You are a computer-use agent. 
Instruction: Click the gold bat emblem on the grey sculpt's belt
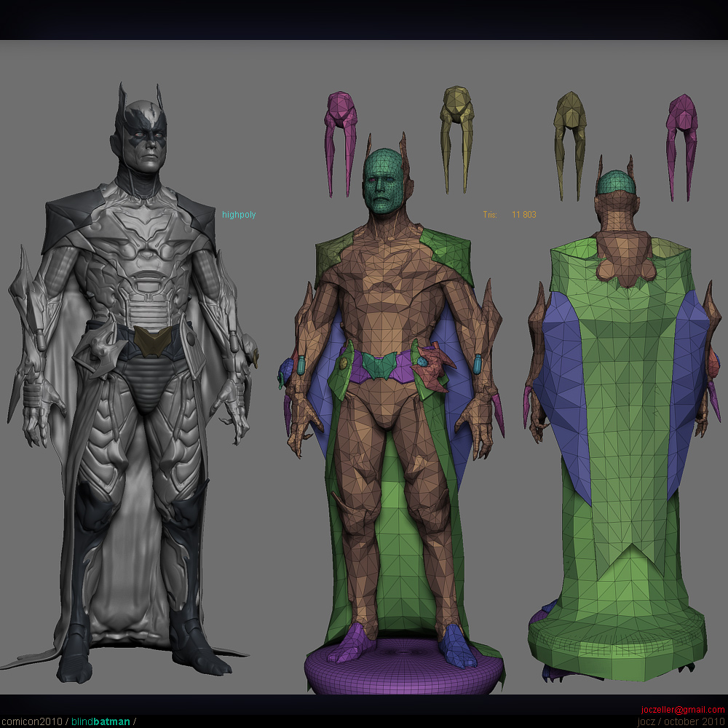(153, 341)
